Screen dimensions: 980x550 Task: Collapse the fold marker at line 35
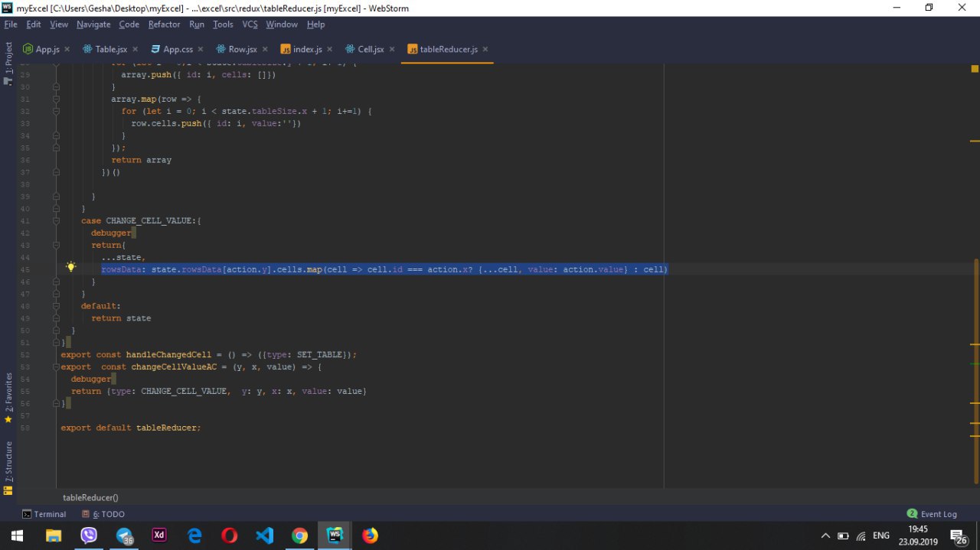coord(56,148)
